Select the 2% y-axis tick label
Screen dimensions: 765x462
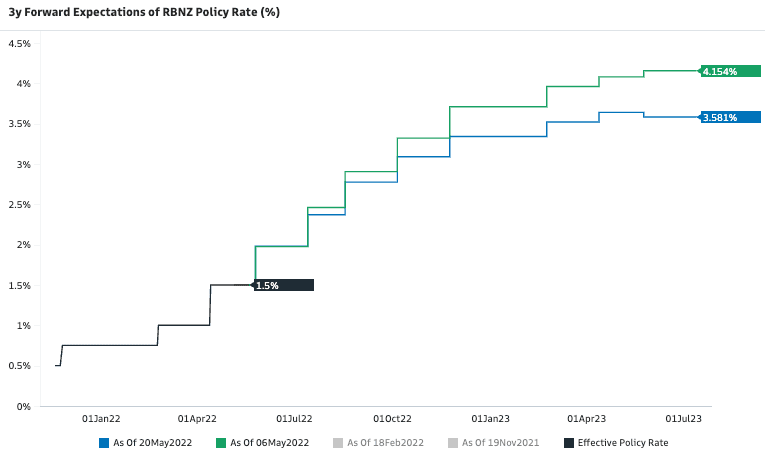(23, 245)
